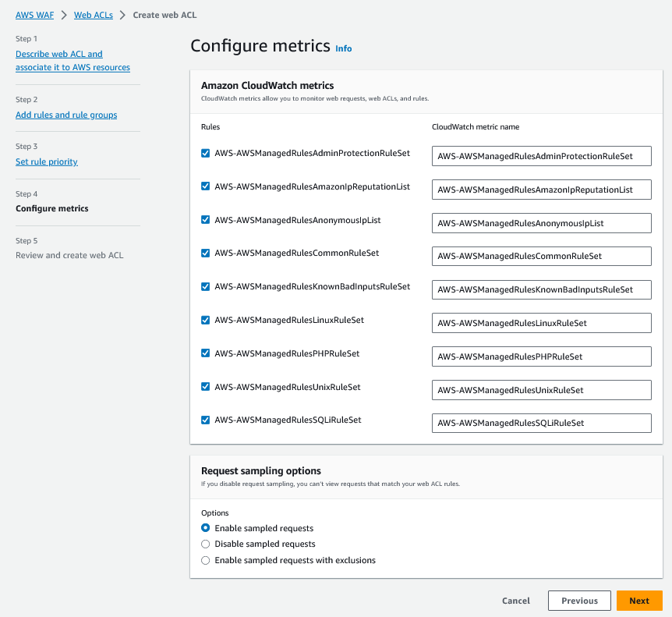Uncheck the LinuxRuleSet rule checkbox
The image size is (672, 617).
206,320
